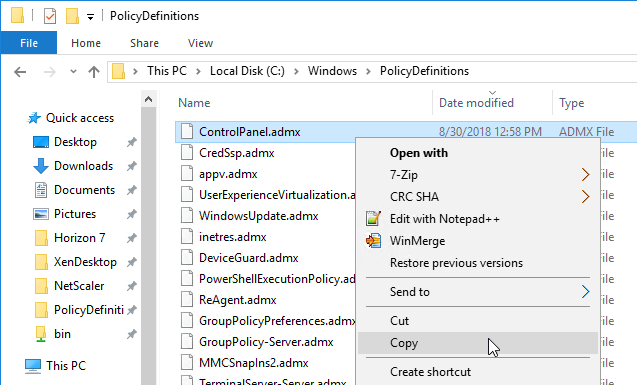Switch to the View ribbon tab
The width and height of the screenshot is (637, 385).
(x=200, y=43)
